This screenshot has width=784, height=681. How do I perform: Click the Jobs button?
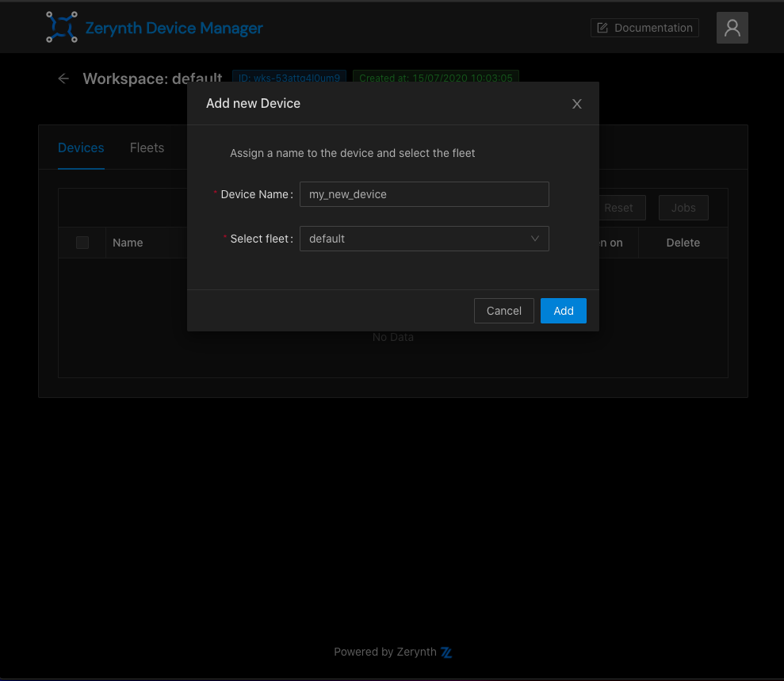pos(683,208)
